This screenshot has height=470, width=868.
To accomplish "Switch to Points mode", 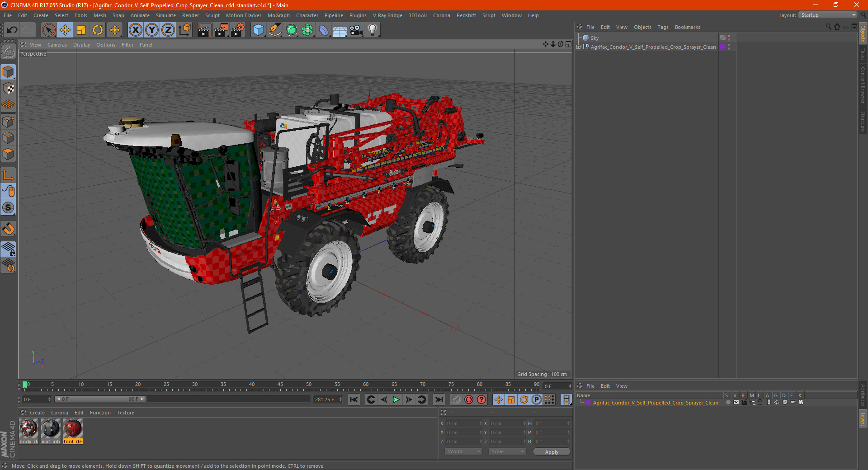I will [8, 122].
